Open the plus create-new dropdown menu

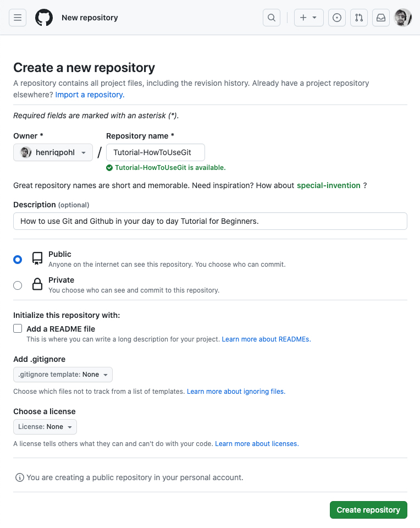pyautogui.click(x=308, y=18)
